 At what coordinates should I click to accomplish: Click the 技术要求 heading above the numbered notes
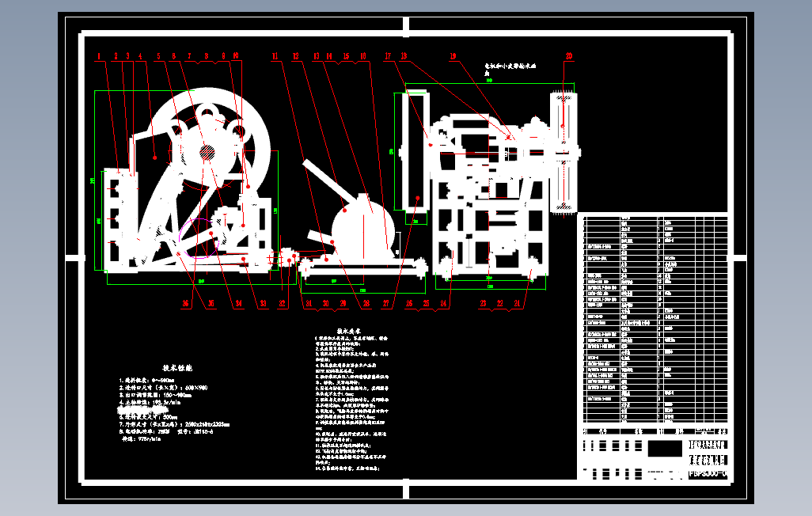tap(348, 331)
